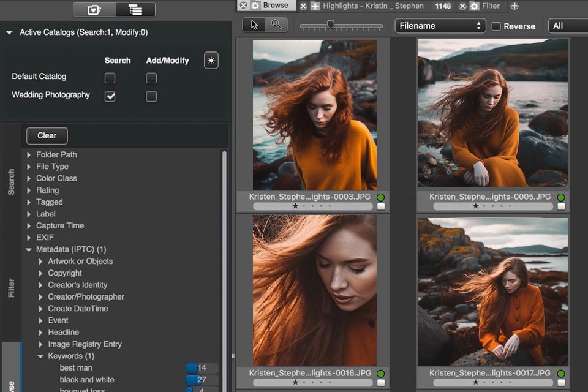Select the catalog heart-camera view icon
The width and height of the screenshot is (588, 392).
(x=94, y=10)
